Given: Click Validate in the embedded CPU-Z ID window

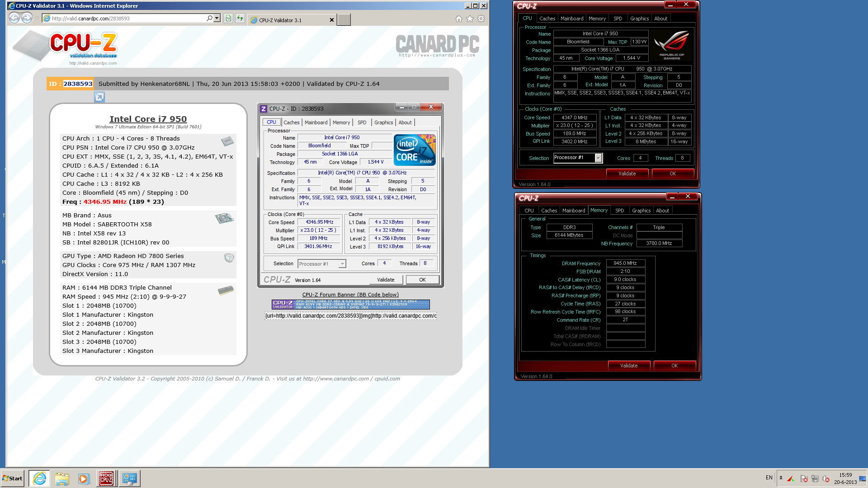Looking at the screenshot, I should click(386, 280).
